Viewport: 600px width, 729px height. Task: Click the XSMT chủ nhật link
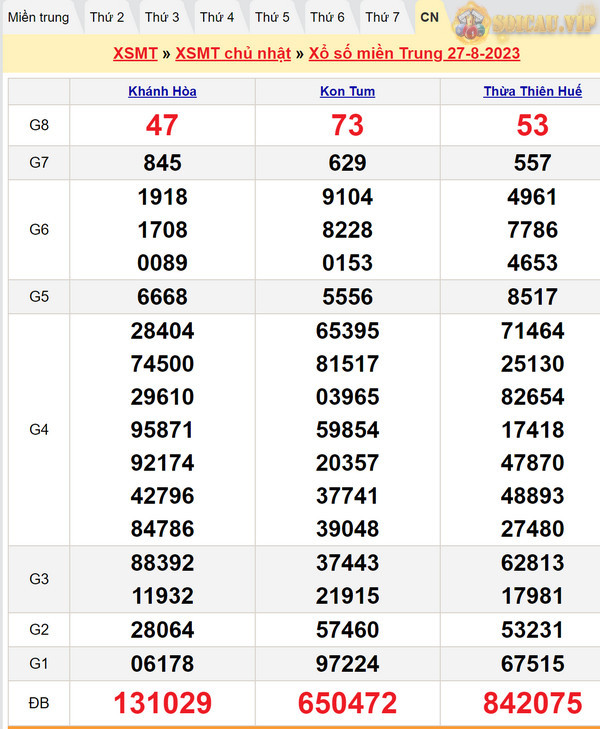click(233, 54)
